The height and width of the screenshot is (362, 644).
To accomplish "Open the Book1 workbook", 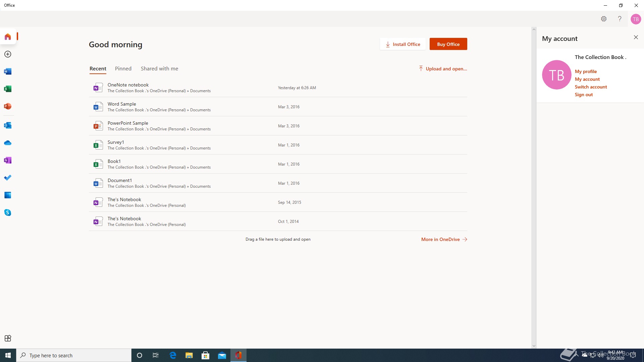I will [114, 161].
